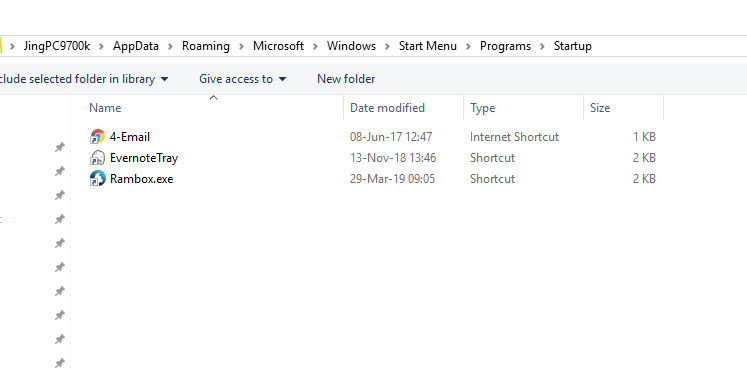The image size is (747, 369).
Task: Navigate to Roaming in address bar
Action: click(206, 46)
